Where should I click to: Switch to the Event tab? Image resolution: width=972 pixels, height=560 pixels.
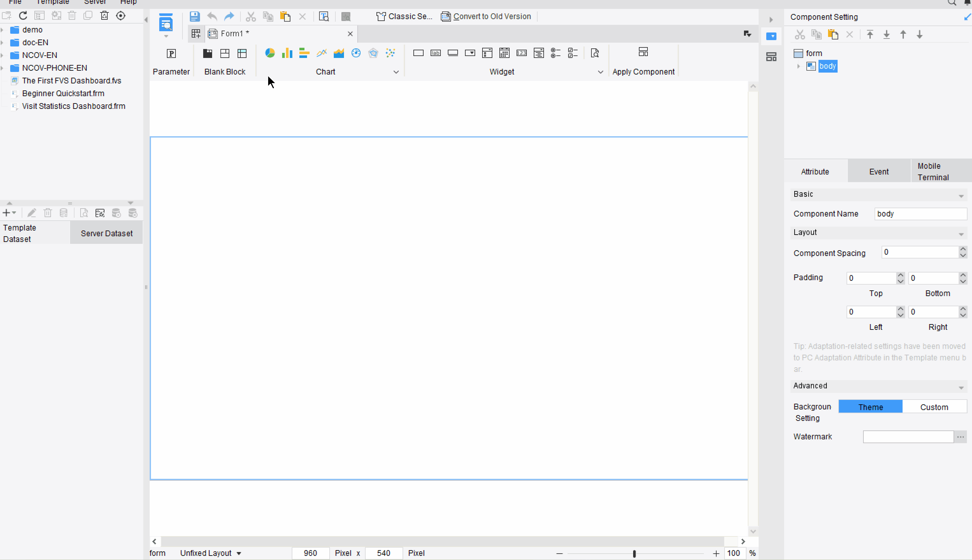[879, 172]
